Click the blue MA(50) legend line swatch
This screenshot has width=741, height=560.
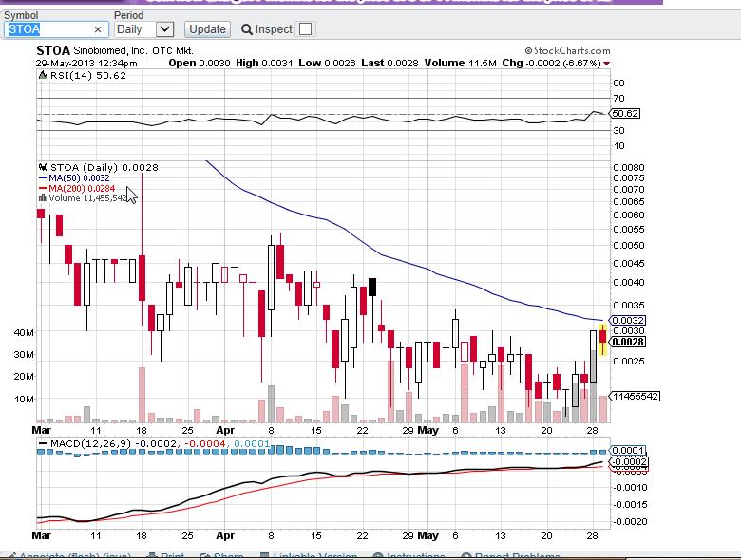[43, 177]
